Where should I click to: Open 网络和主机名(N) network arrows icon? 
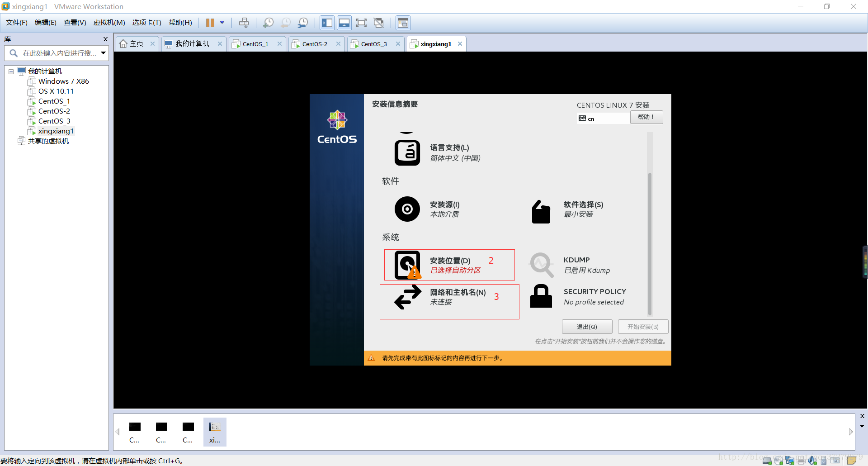[408, 297]
